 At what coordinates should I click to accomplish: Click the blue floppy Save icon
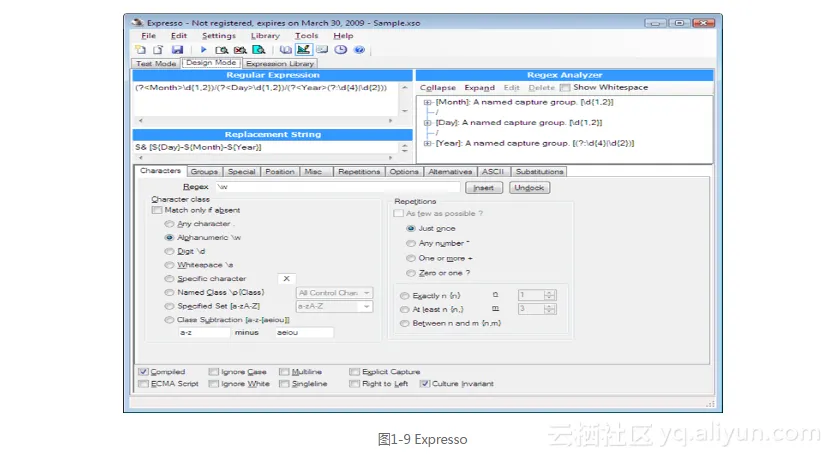[x=177, y=50]
